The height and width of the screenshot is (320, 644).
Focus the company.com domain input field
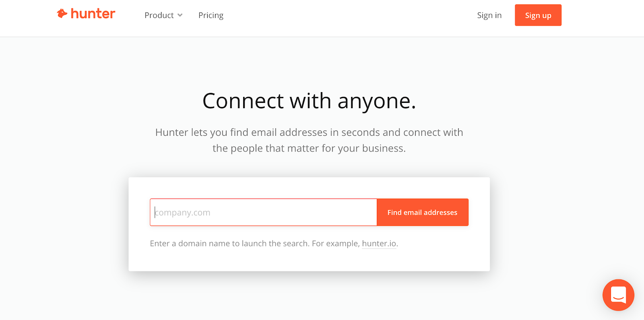263,212
